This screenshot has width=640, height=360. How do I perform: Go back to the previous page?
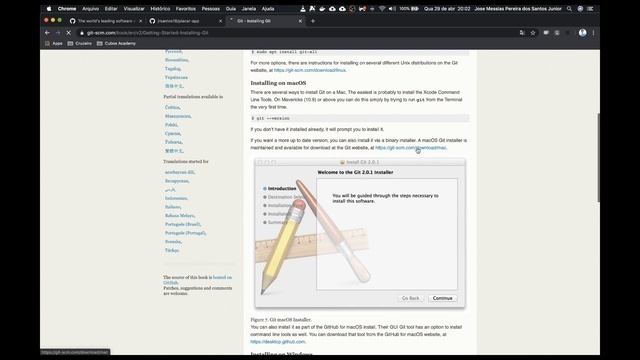coord(47,33)
